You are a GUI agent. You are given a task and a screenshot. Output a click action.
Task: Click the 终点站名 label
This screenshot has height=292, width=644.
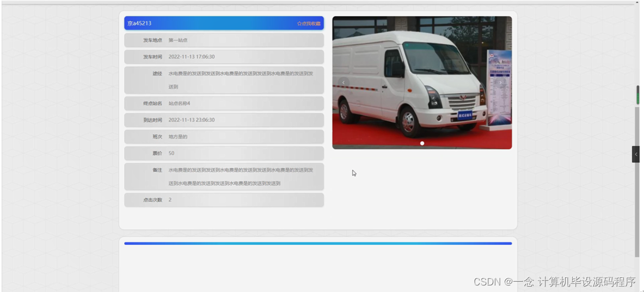152,103
